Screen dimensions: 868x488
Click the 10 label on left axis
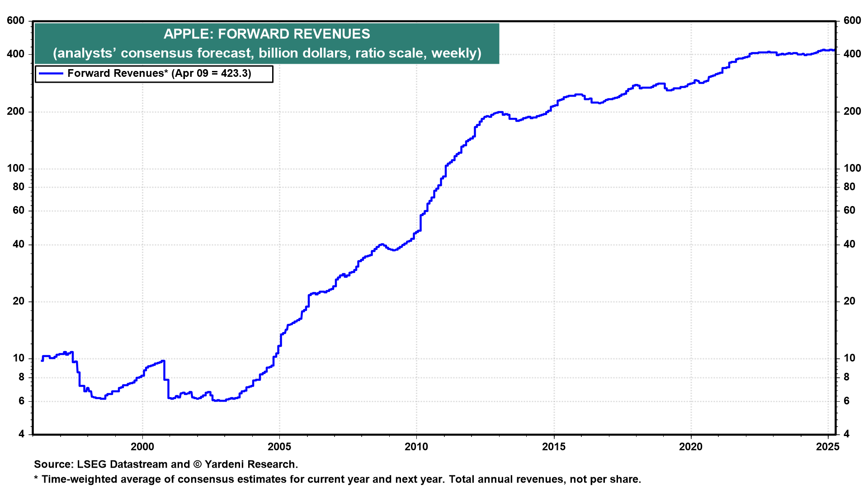(x=19, y=358)
